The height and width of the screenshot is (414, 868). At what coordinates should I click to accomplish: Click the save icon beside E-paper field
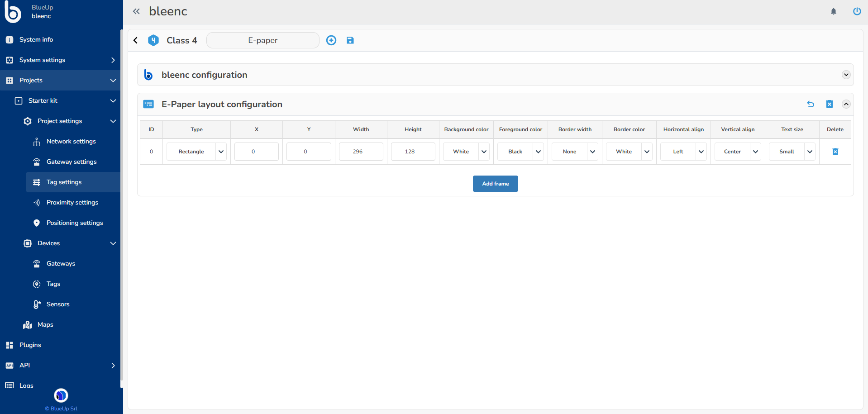(350, 40)
